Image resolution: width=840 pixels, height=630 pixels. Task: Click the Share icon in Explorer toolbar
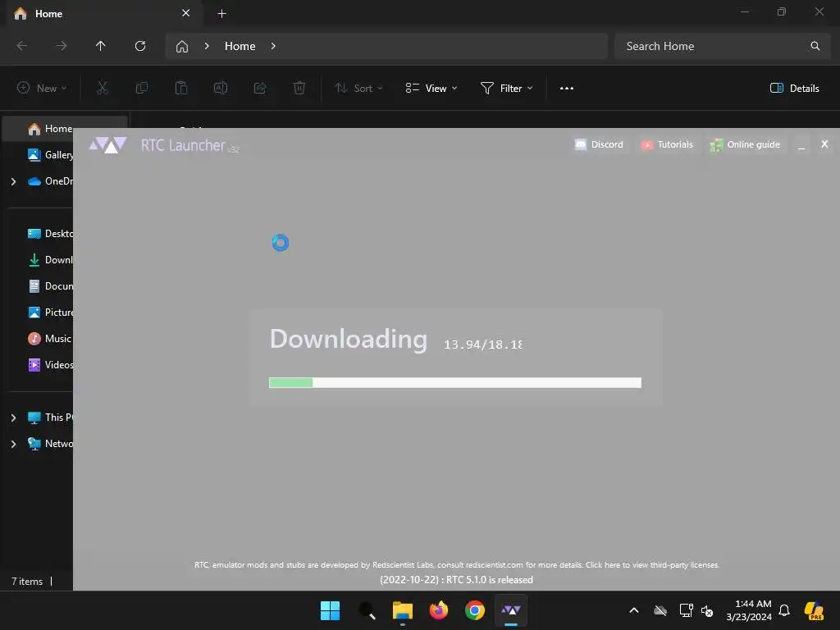[x=260, y=89]
